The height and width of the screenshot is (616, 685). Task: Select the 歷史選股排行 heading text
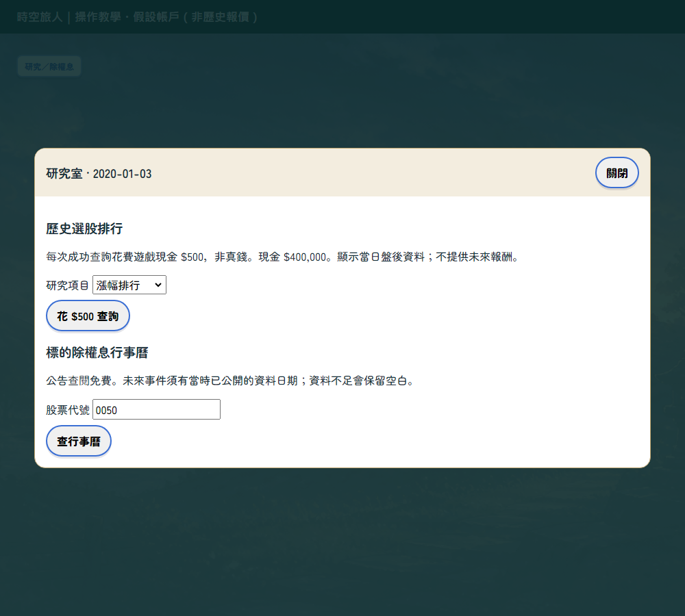[x=84, y=229]
